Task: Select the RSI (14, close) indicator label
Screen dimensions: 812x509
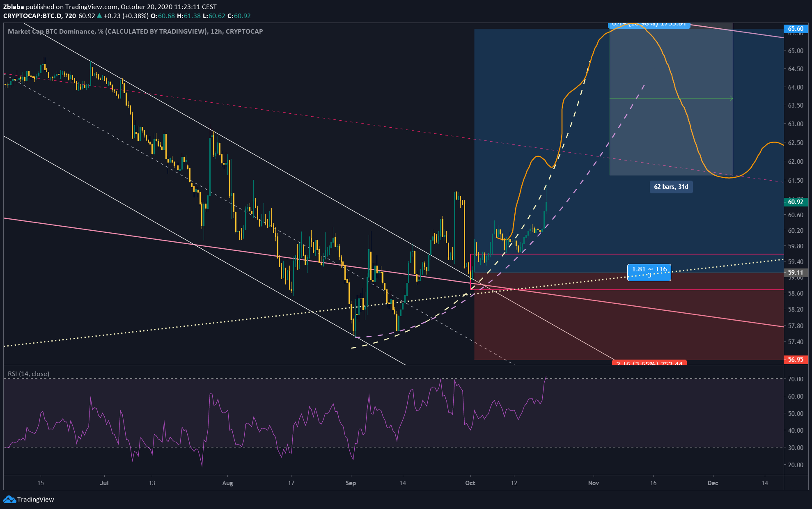Action: (28, 374)
